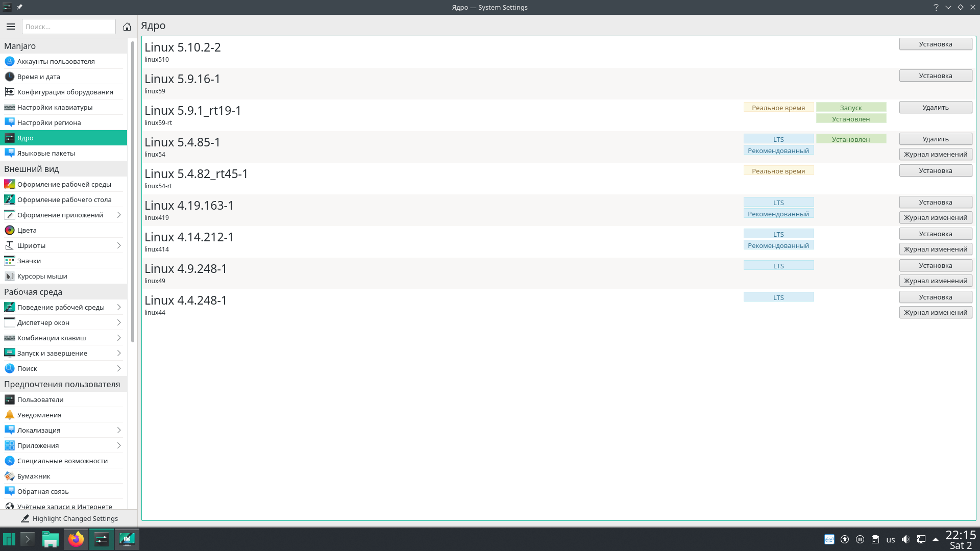Expand Диспетчер окон chevron

pyautogui.click(x=119, y=322)
